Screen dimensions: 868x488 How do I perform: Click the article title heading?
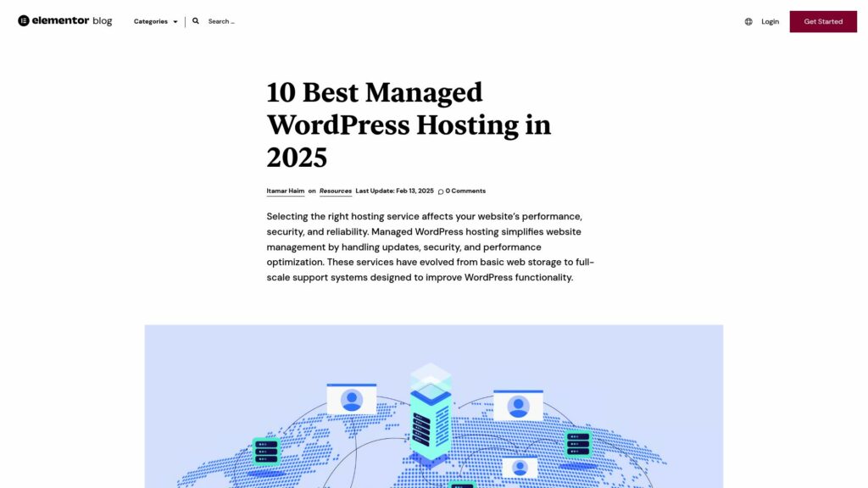click(x=409, y=125)
